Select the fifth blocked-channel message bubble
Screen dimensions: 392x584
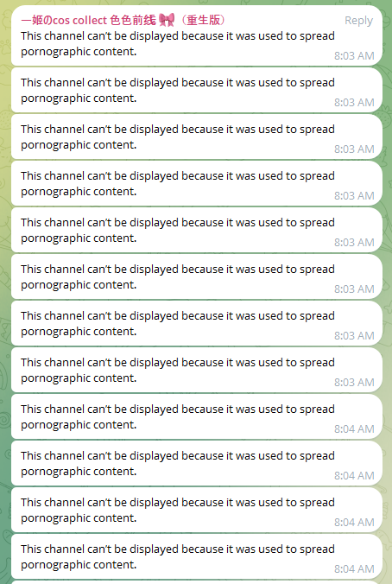[x=197, y=230]
